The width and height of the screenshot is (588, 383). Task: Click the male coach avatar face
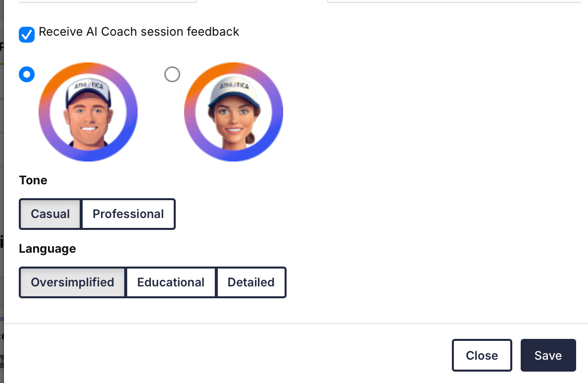[88, 119]
